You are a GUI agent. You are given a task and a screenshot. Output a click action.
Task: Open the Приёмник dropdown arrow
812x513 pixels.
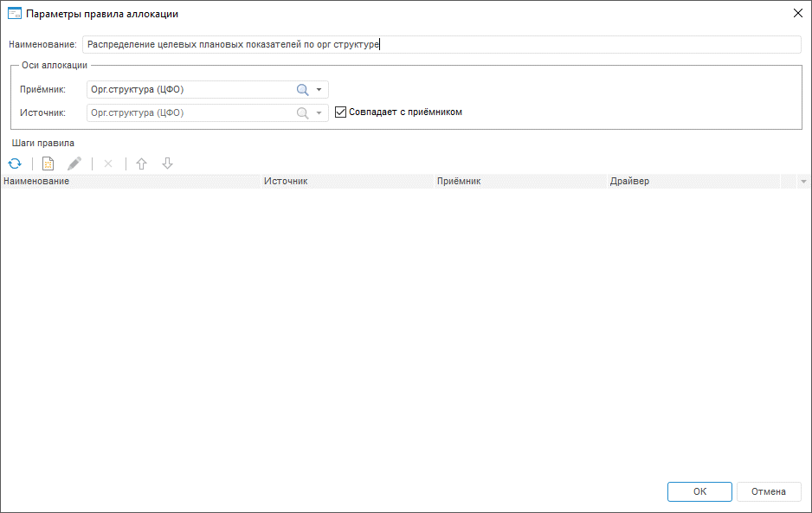[x=319, y=89]
